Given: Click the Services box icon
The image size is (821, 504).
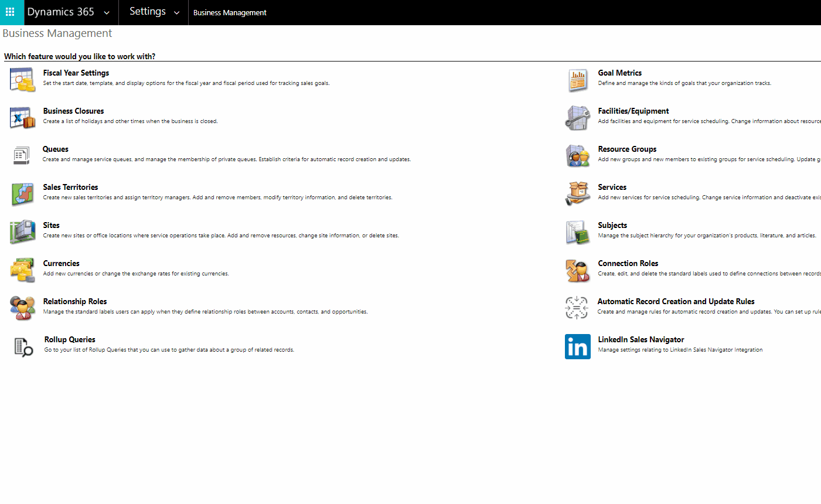Looking at the screenshot, I should coord(578,194).
